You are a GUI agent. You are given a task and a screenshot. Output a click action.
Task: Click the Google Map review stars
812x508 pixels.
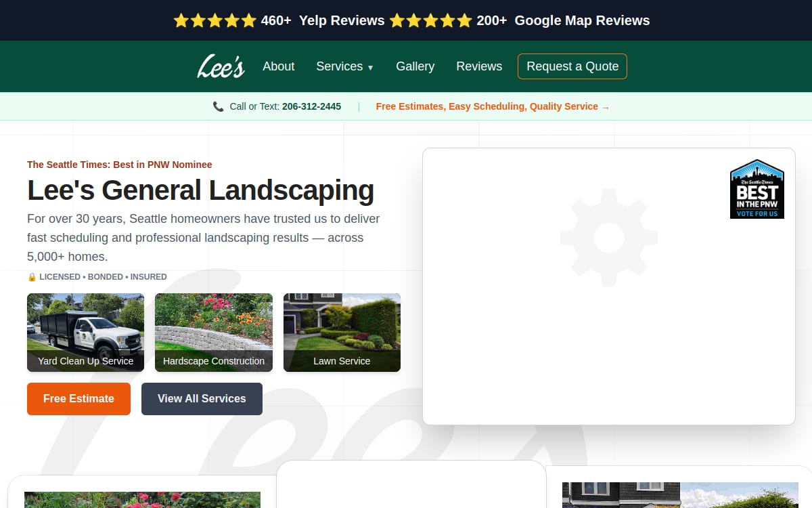coord(430,20)
